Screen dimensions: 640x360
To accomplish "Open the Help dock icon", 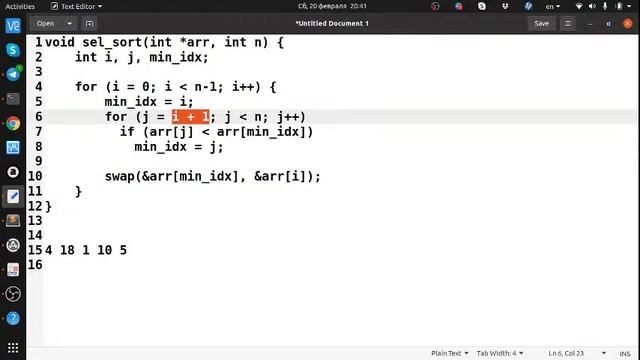I will [13, 318].
